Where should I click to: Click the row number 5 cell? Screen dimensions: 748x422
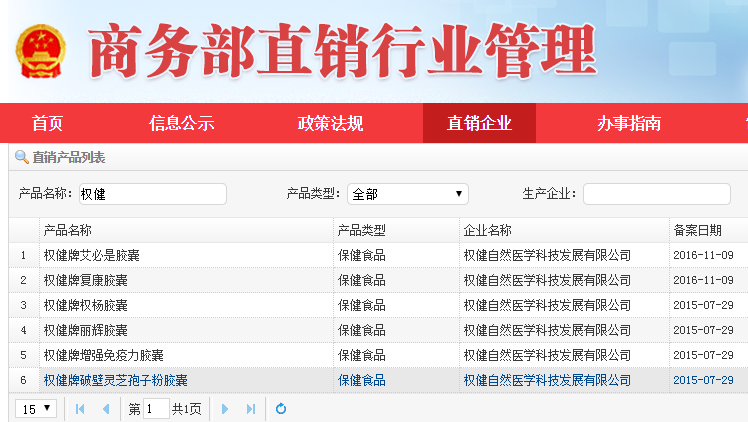[x=24, y=355]
